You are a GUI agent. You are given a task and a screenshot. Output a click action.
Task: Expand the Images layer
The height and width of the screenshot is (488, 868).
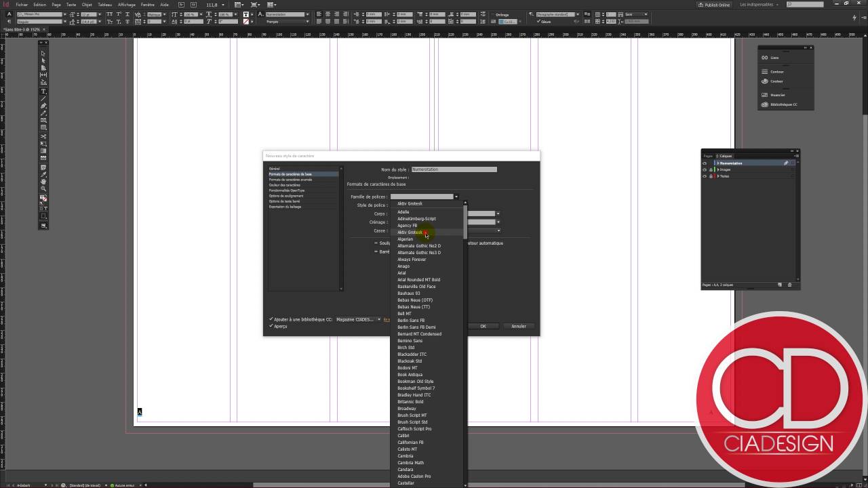coord(718,169)
